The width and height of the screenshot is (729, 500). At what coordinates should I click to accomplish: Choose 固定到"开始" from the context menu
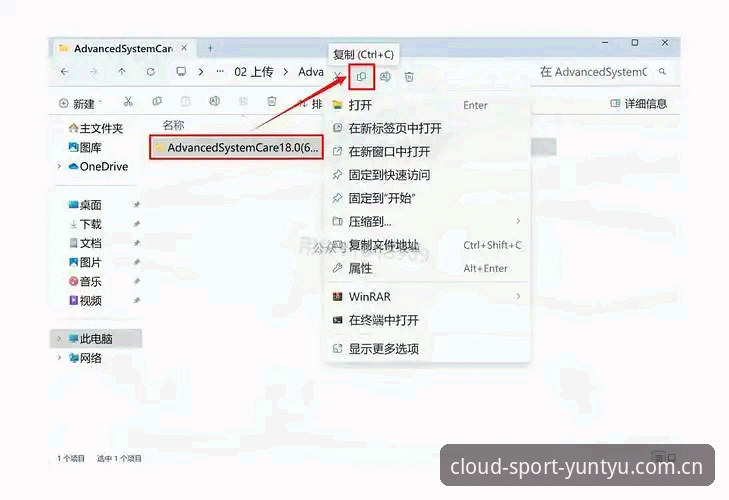[428, 199]
